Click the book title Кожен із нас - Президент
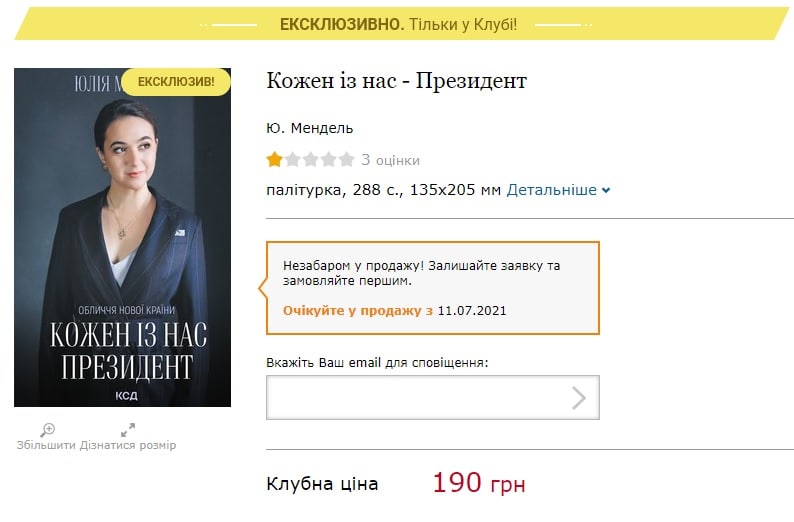The width and height of the screenshot is (794, 522). (396, 81)
